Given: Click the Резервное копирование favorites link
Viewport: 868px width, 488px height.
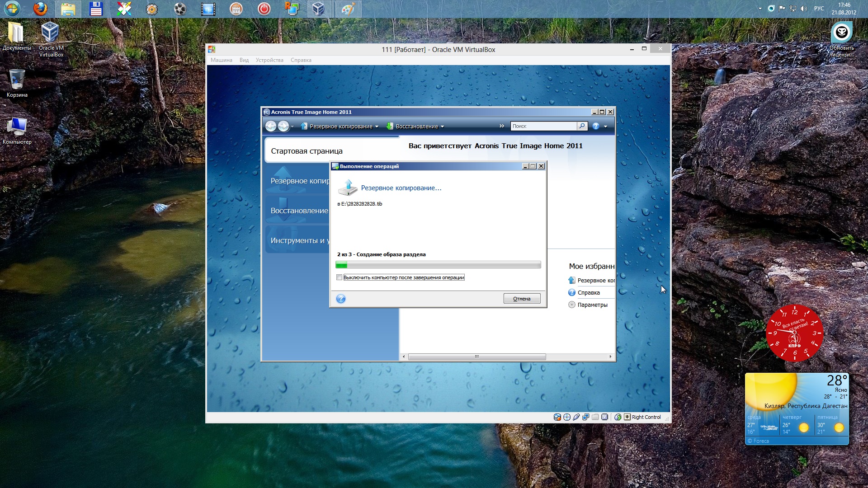Looking at the screenshot, I should click(591, 281).
